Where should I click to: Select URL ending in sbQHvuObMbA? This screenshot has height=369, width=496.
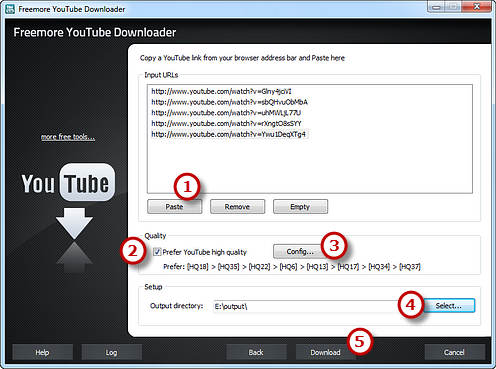(229, 102)
